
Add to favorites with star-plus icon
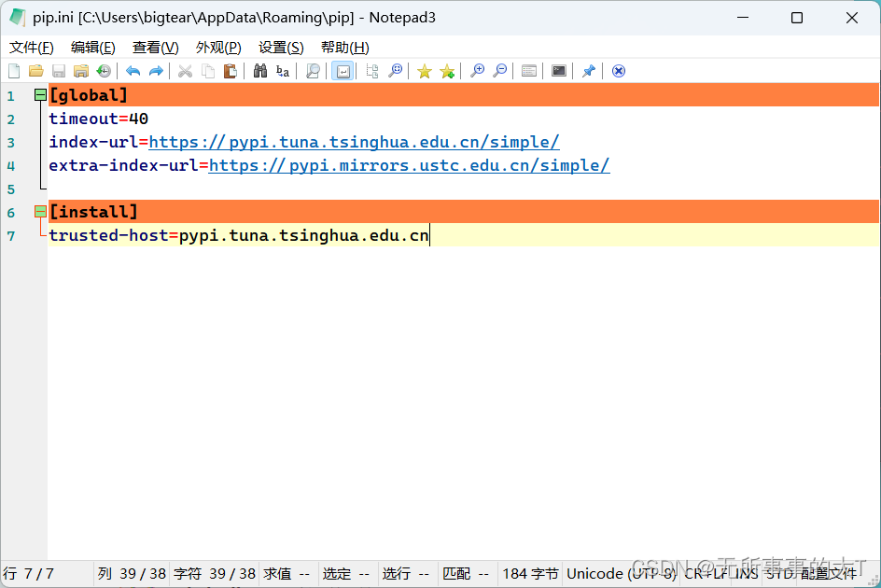point(447,71)
